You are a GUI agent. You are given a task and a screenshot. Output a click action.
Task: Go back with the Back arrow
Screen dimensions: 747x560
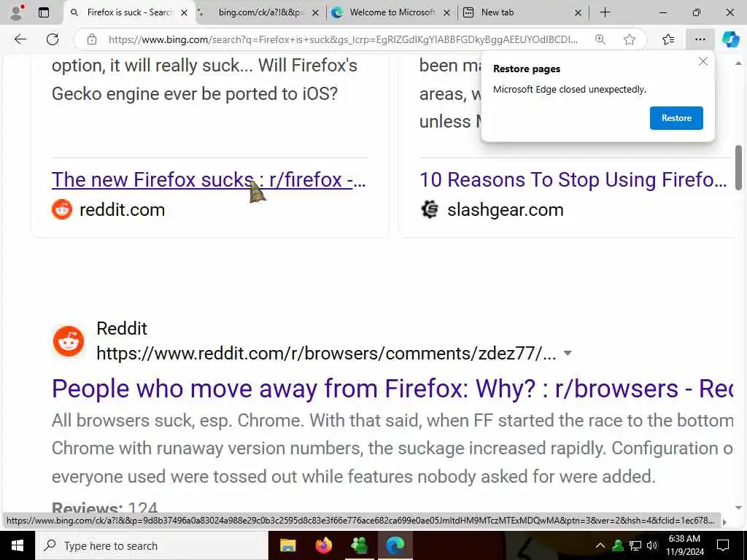[x=20, y=39]
